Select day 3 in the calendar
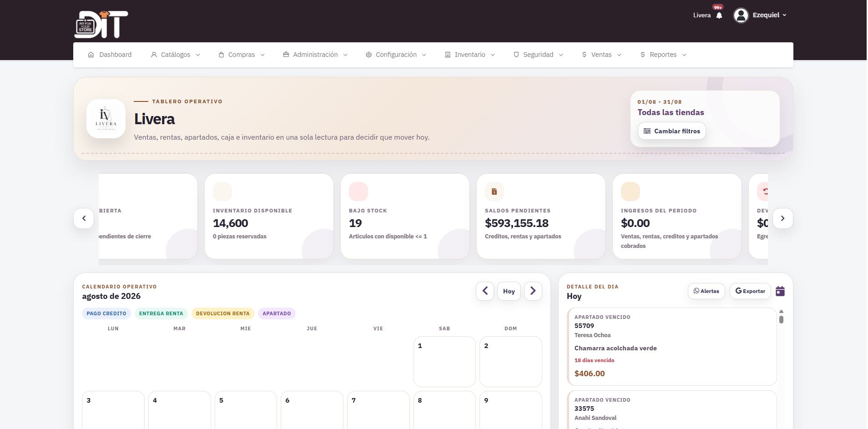Viewport: 868px width, 429px height. pos(113,410)
